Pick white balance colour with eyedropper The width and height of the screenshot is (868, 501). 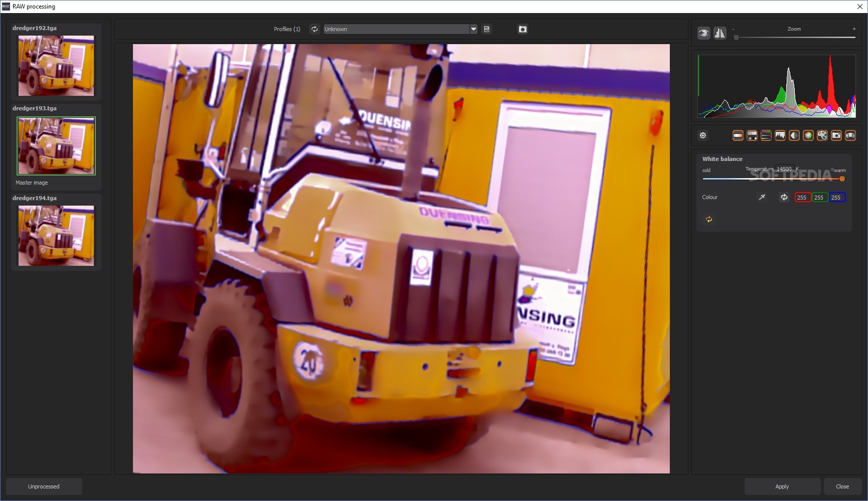coord(762,197)
